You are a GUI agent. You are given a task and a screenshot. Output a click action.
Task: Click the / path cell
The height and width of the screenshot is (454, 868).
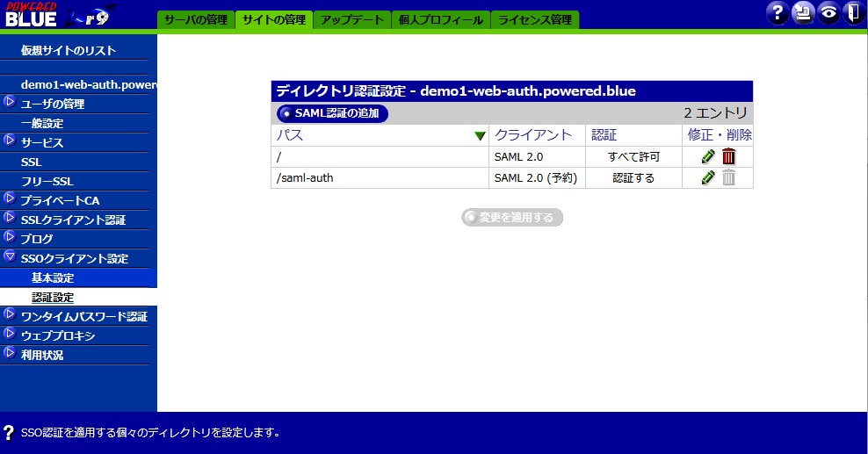coord(380,157)
